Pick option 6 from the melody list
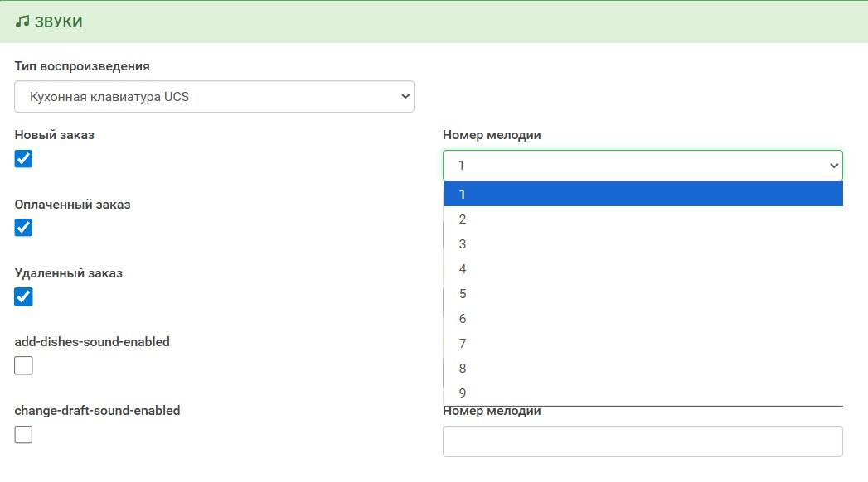The image size is (868, 482). [x=643, y=319]
